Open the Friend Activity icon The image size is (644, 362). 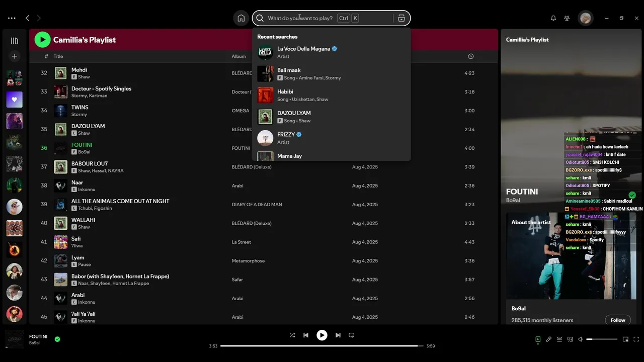[x=567, y=18]
